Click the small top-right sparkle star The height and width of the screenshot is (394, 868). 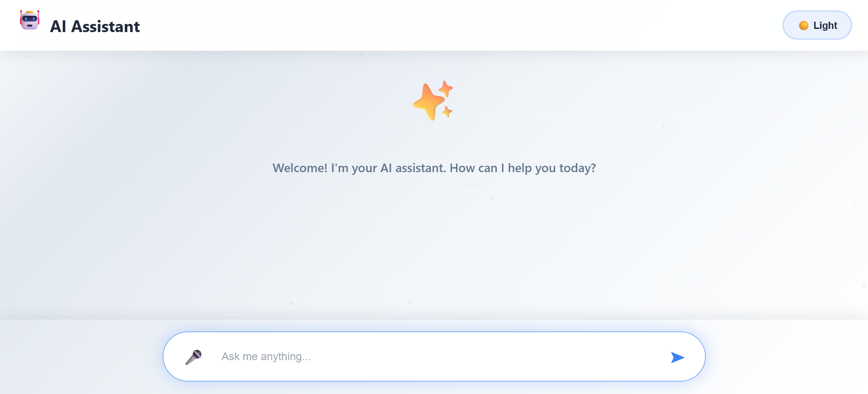(x=446, y=89)
